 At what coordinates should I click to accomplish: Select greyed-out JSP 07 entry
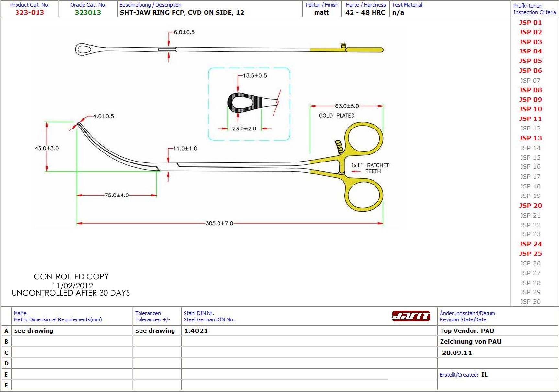pos(530,80)
